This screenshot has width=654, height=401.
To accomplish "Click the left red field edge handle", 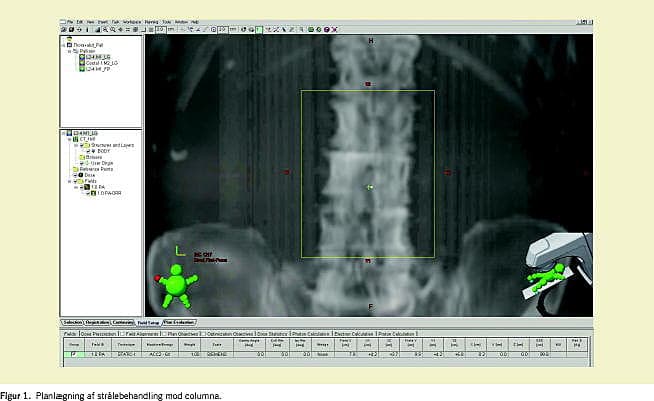I will 287,172.
